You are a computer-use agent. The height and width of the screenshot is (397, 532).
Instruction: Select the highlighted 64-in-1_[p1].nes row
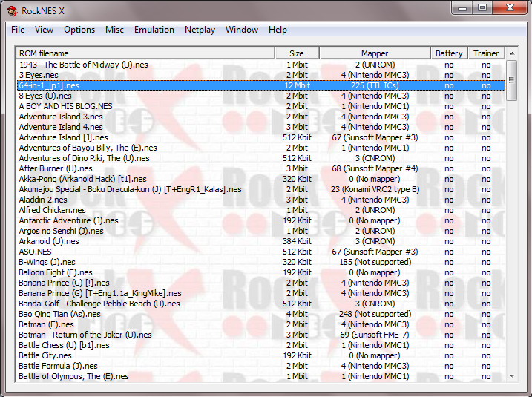tap(261, 85)
